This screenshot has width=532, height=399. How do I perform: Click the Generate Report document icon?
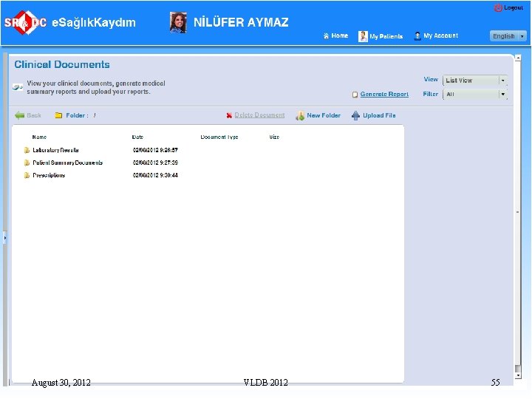point(355,95)
